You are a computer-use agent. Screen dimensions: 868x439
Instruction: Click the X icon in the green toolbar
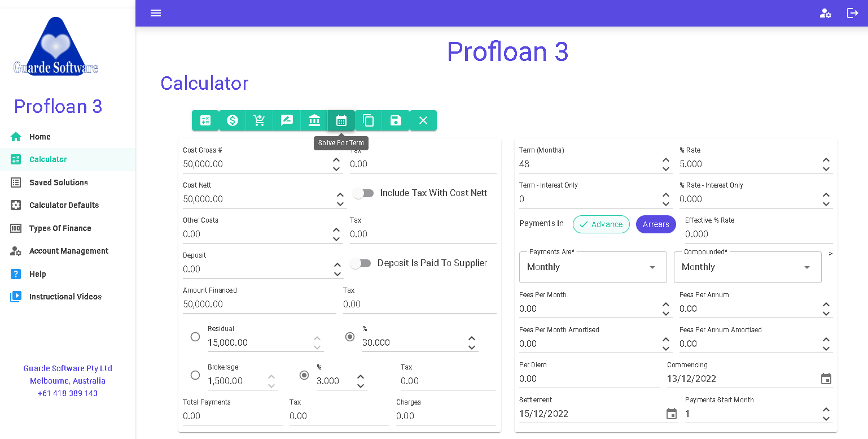point(423,120)
